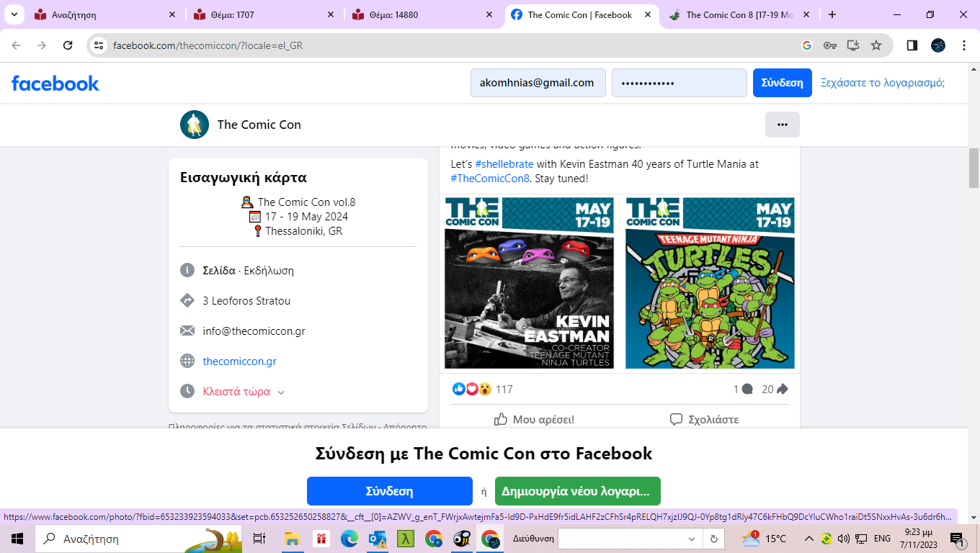Image resolution: width=980 pixels, height=553 pixels.
Task: Open the Teenage Mutant Ninja Turtles image
Action: [x=710, y=283]
